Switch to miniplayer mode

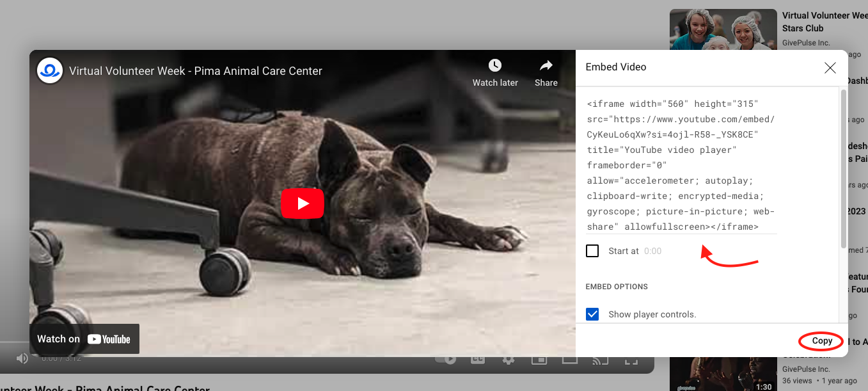(x=539, y=359)
